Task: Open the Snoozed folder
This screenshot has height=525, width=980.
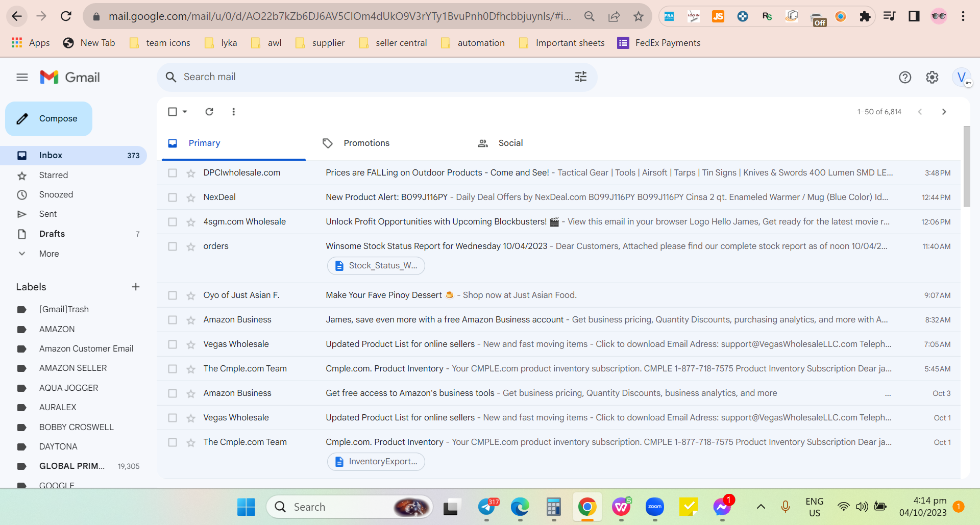Action: pos(73,194)
